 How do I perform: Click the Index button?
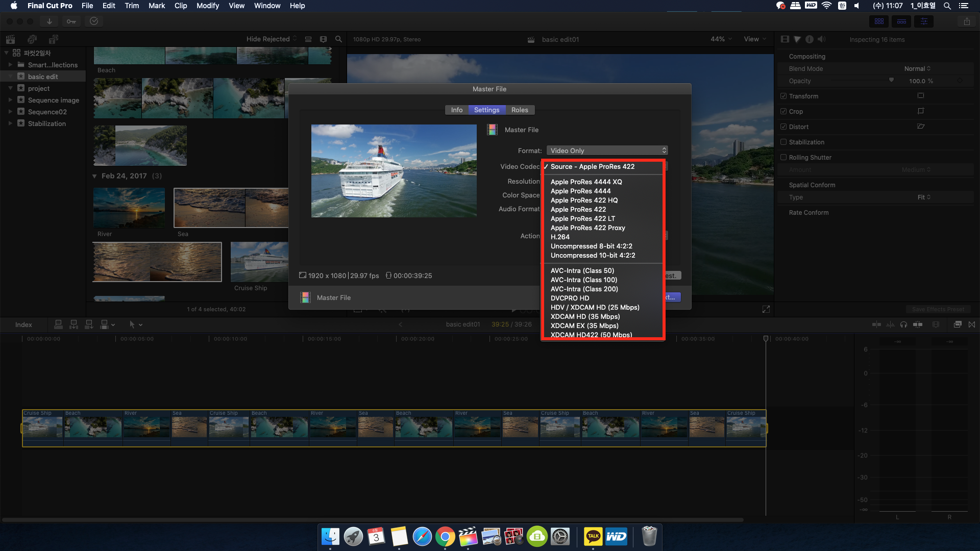coord(23,324)
